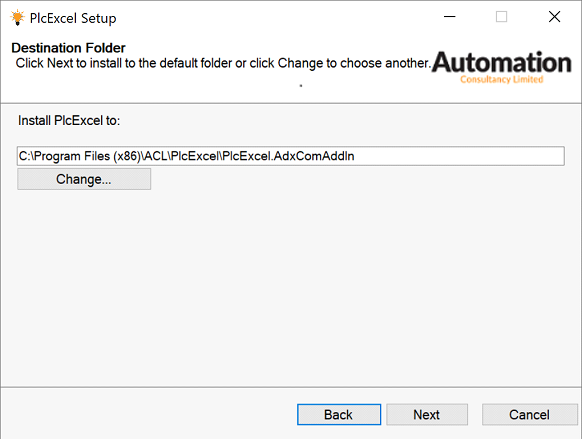Place cursor after AdxComAddIn in the path
583x440 pixels.
[355, 156]
